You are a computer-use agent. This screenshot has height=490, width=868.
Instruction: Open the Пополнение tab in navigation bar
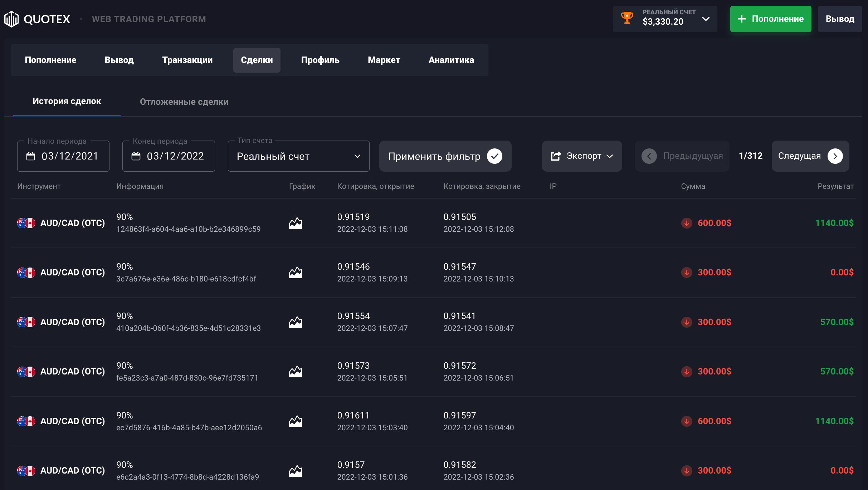[x=50, y=60]
